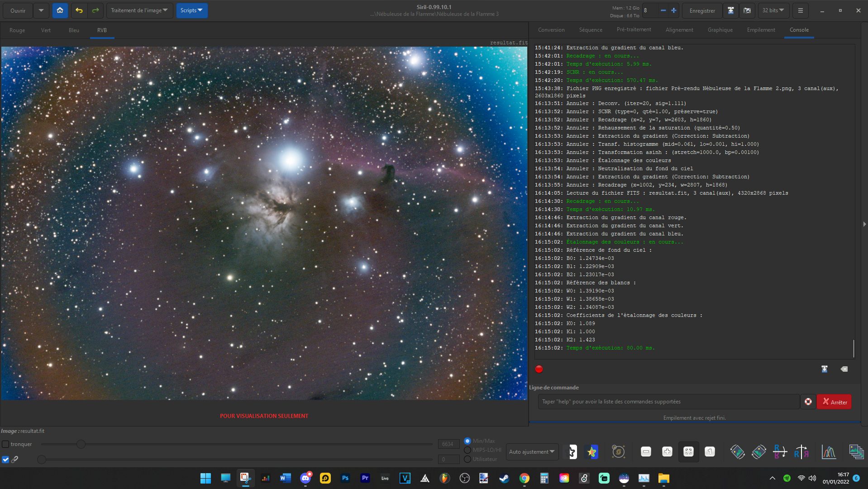Adjust the lower display cutoff slider
This screenshot has width=868, height=489.
click(42, 460)
